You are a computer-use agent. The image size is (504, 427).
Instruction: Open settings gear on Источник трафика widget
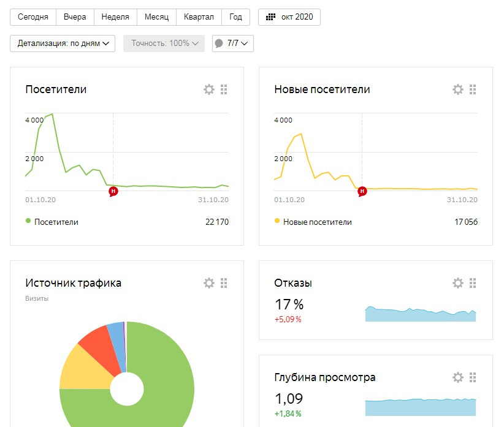(209, 283)
